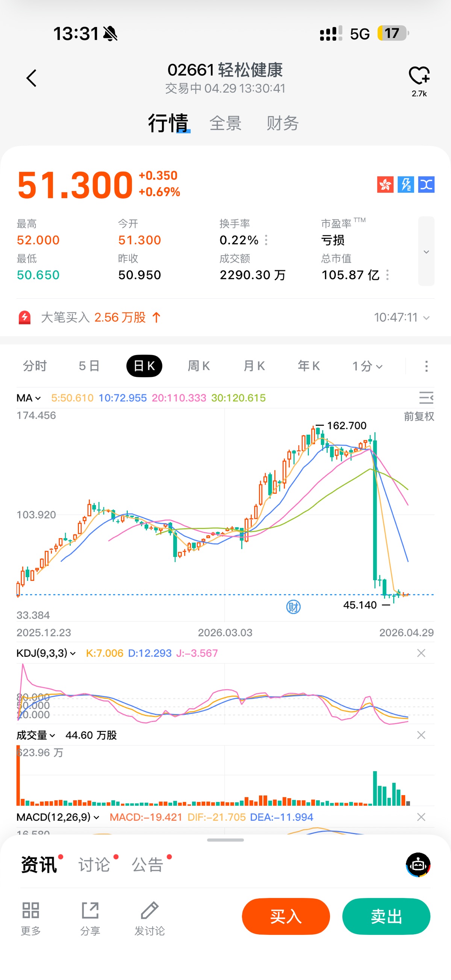This screenshot has height=980, width=451.
Task: Open the AI robot assistant icon
Action: click(418, 864)
